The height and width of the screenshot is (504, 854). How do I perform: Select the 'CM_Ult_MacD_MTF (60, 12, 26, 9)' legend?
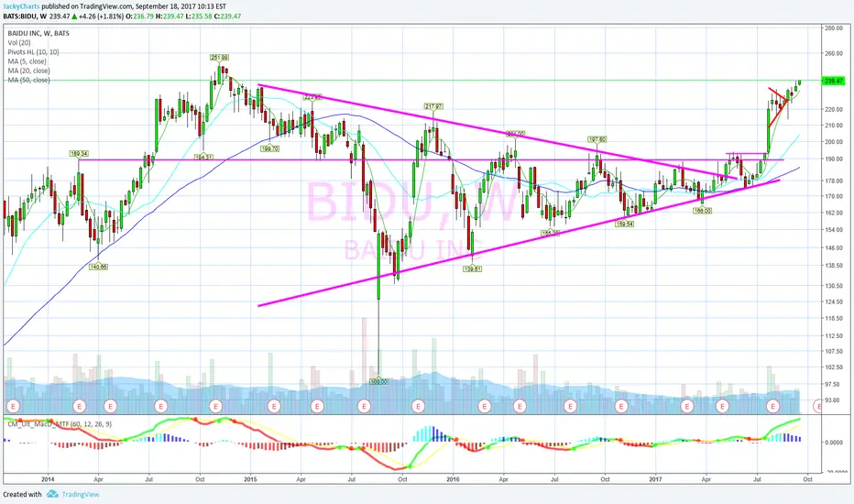(x=60, y=423)
